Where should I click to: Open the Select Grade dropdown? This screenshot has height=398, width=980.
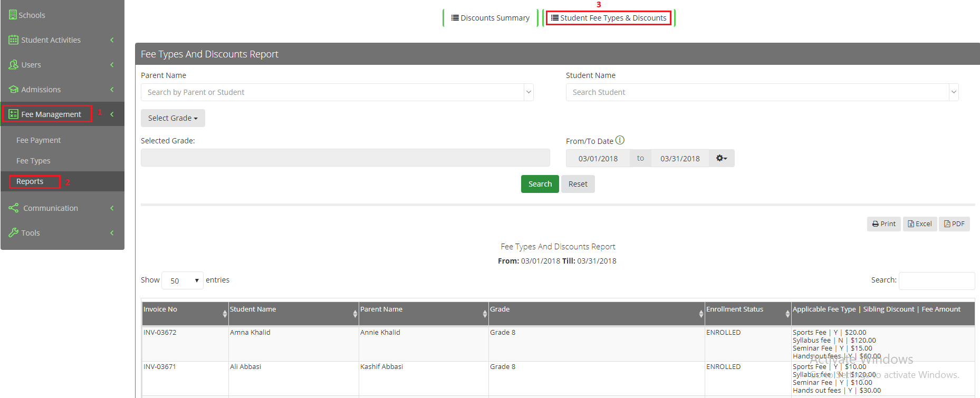[x=173, y=118]
